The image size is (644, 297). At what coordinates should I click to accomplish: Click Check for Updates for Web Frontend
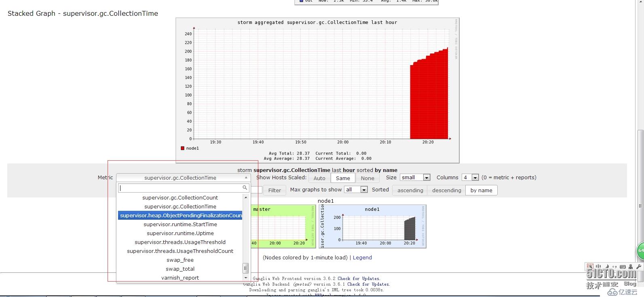pos(359,279)
